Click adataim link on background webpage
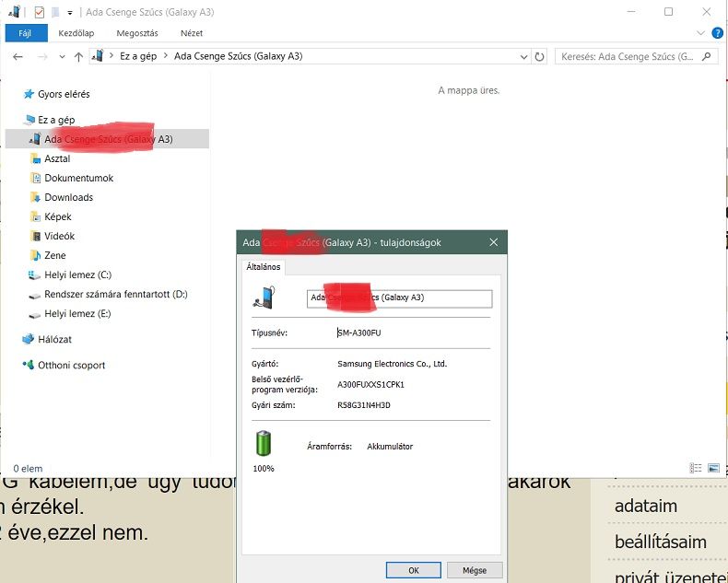The height and width of the screenshot is (583, 728). click(x=646, y=506)
